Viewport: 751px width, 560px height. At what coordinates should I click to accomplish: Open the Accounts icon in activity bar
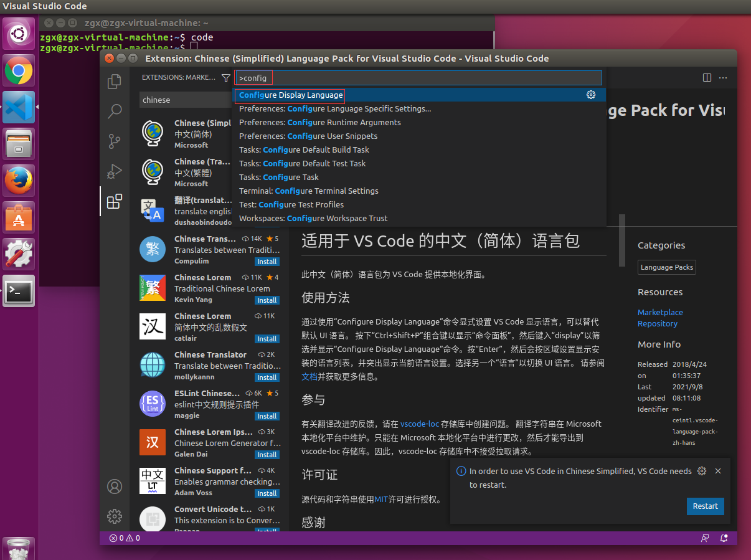115,486
